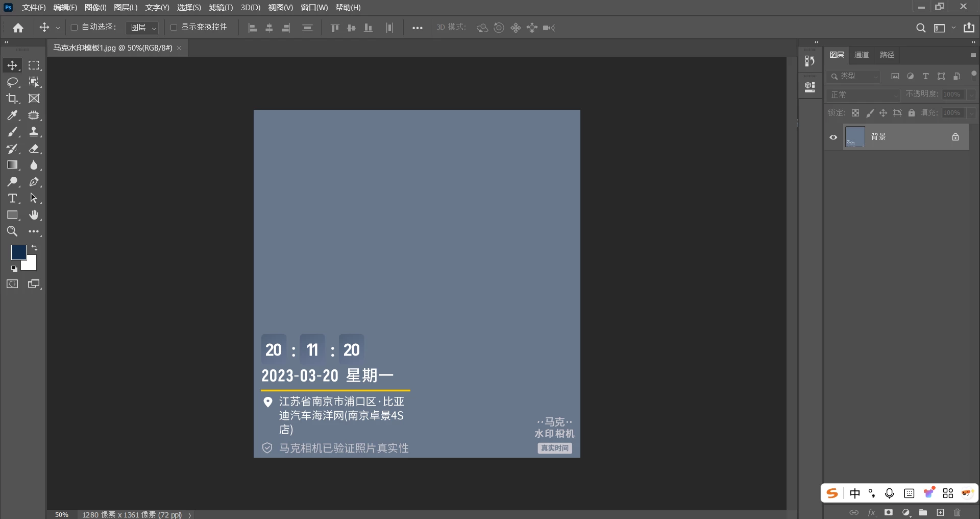
Task: Open the 图层 auto-select dropdown
Action: click(x=142, y=28)
